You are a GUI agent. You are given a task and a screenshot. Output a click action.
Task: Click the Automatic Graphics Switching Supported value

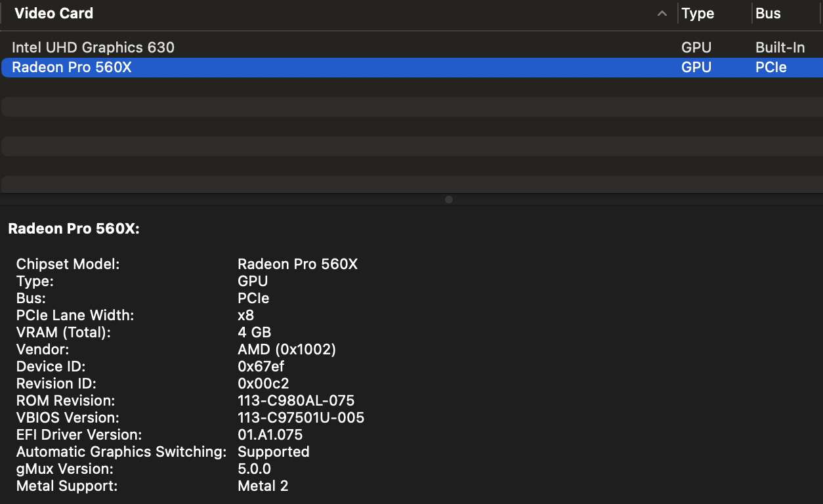click(x=273, y=452)
